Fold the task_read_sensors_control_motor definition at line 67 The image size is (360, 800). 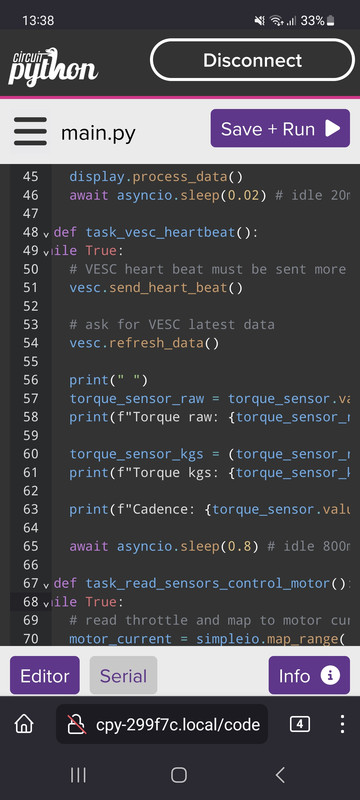(46, 585)
